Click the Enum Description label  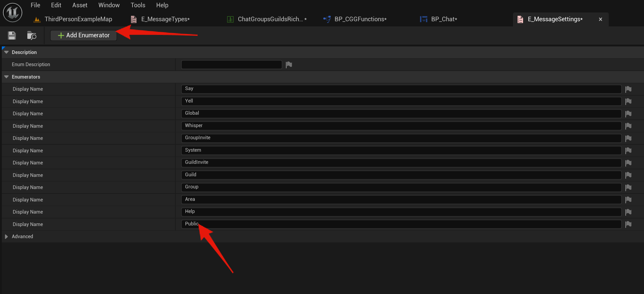click(x=31, y=64)
